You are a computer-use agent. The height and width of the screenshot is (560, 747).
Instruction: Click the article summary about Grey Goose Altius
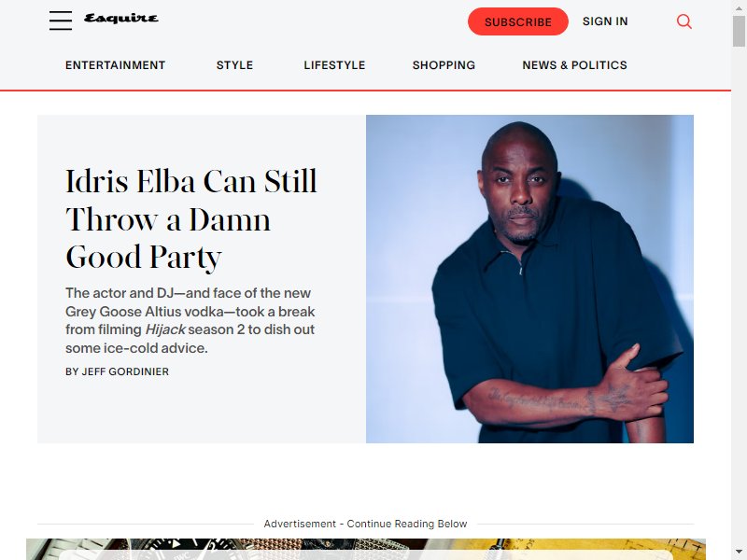point(190,320)
